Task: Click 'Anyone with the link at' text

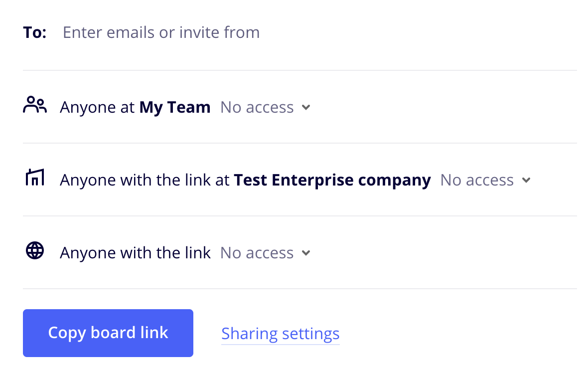Action: point(145,180)
